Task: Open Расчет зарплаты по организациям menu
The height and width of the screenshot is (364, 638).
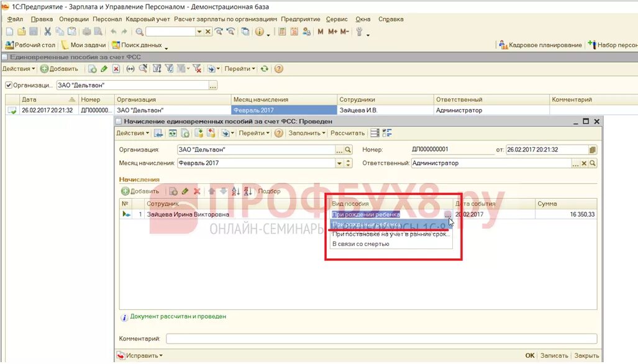Action: coord(226,19)
